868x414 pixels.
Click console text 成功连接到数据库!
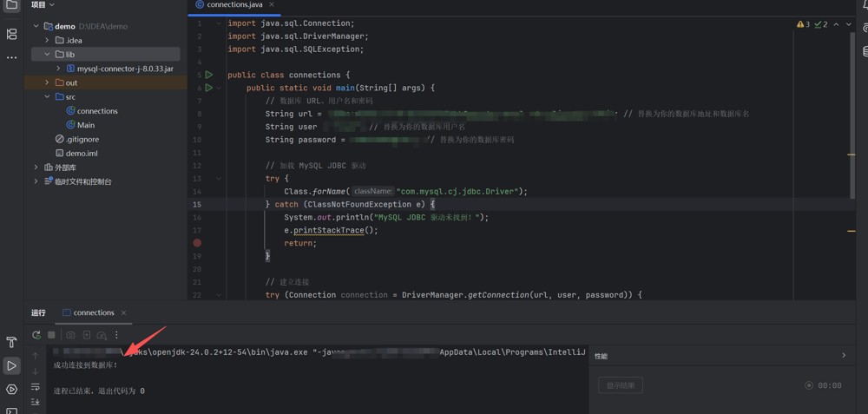pyautogui.click(x=85, y=365)
